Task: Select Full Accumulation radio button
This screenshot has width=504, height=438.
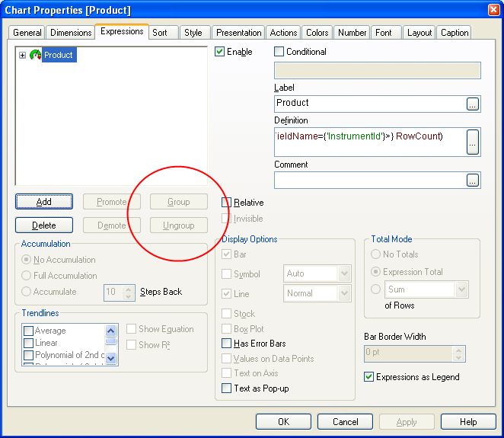Action: click(x=26, y=276)
